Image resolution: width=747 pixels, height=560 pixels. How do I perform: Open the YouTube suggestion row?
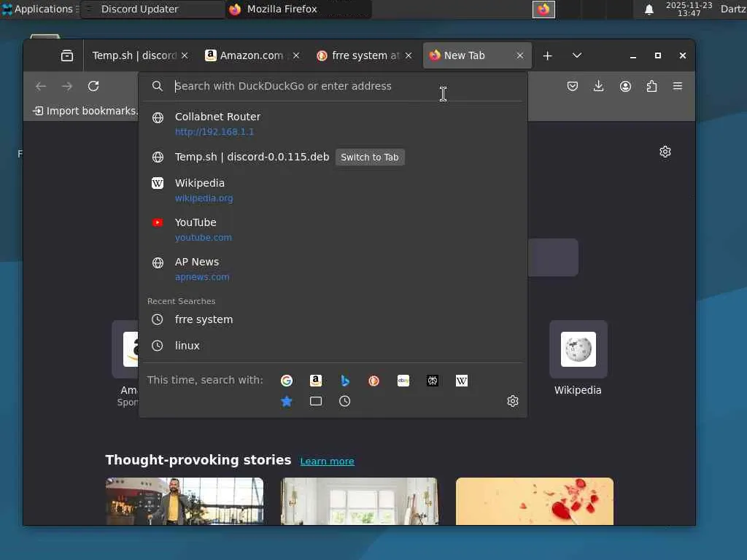[x=333, y=230]
